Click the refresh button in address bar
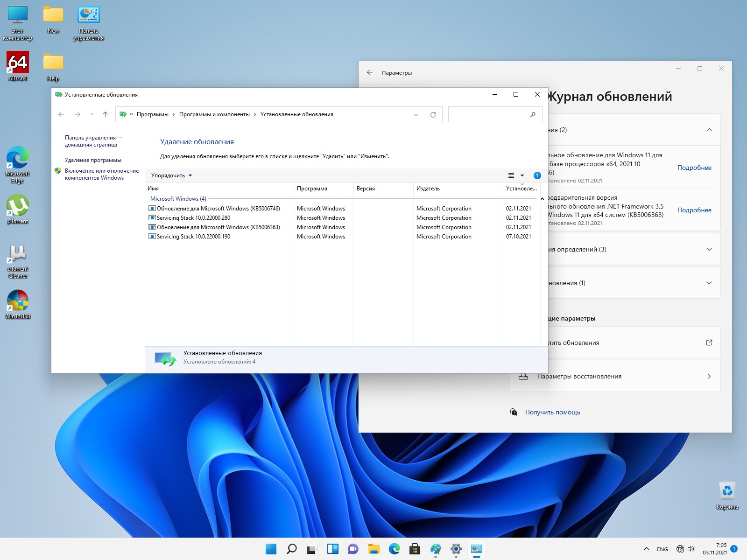 click(433, 114)
